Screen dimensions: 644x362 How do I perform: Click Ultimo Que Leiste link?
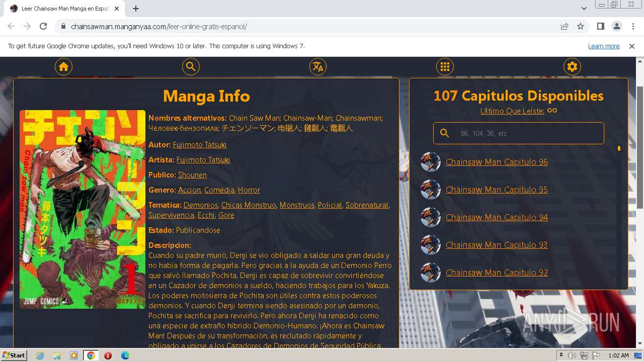pyautogui.click(x=512, y=111)
